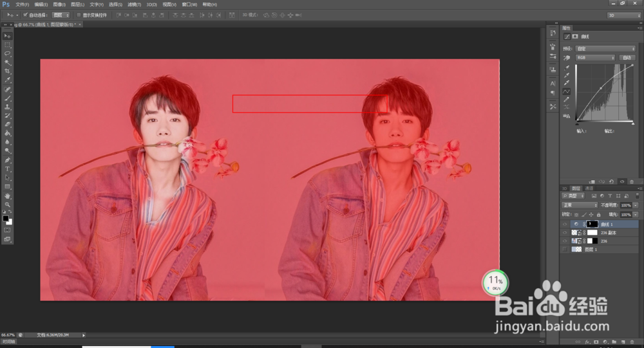Image resolution: width=644 pixels, height=348 pixels.
Task: Open the 图像(I) menu
Action: click(59, 5)
